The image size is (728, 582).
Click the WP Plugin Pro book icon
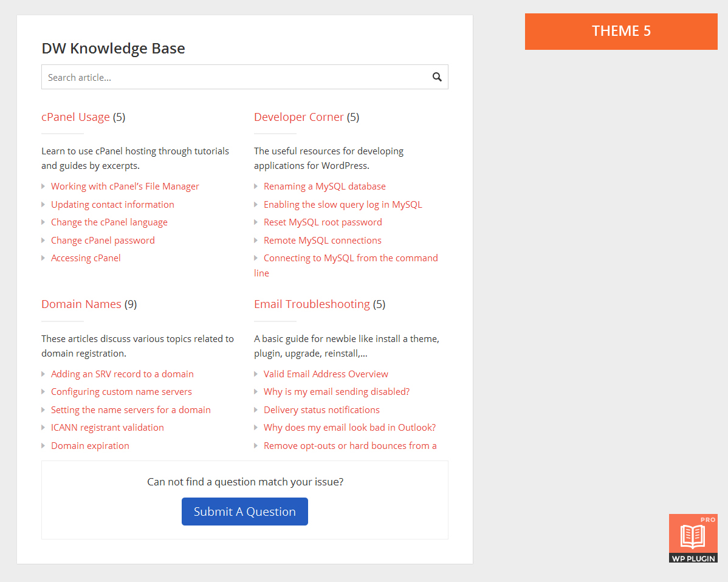(x=693, y=538)
